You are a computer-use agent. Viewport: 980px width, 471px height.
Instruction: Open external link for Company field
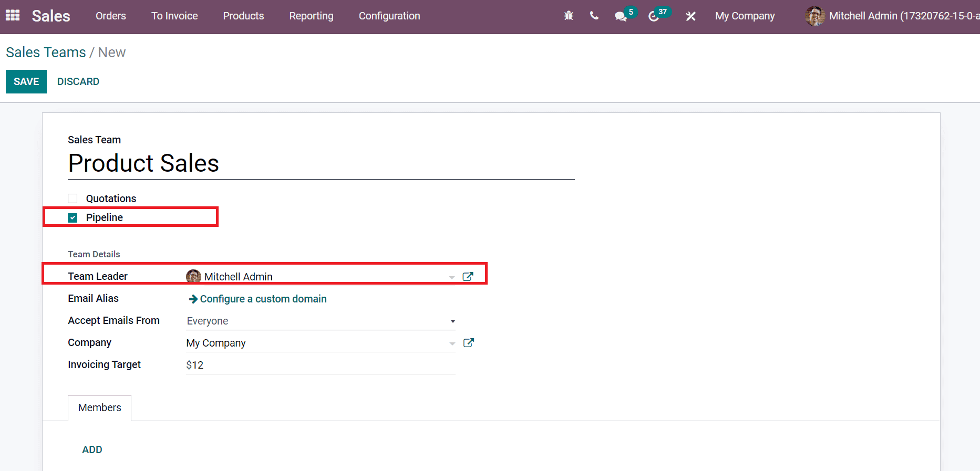(469, 343)
